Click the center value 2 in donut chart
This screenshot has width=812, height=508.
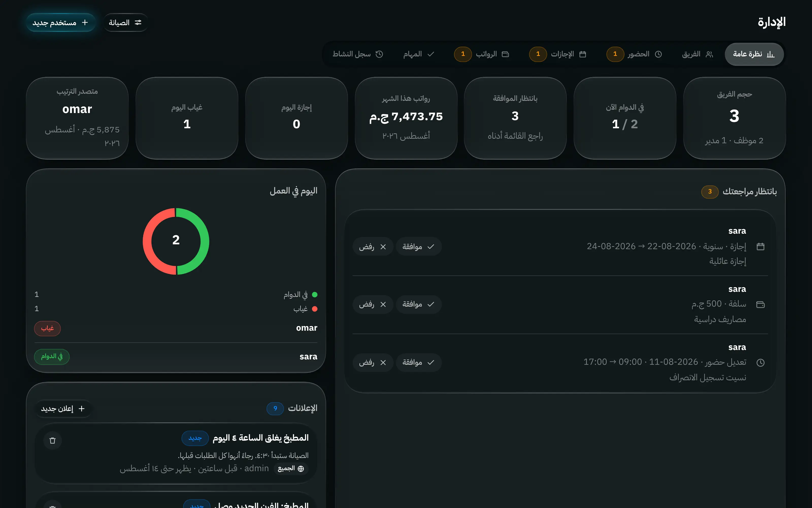176,240
